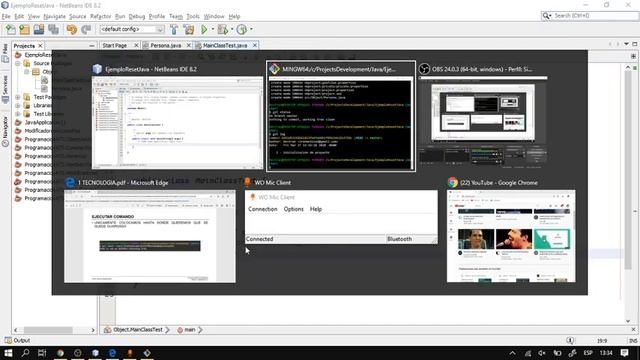Click the ESP language indicator
640x360 pixels.
tap(588, 353)
